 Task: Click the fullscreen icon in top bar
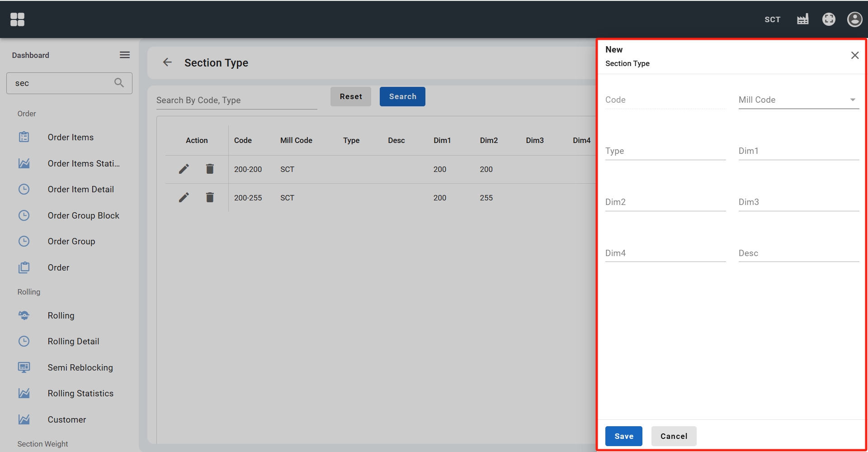[828, 19]
